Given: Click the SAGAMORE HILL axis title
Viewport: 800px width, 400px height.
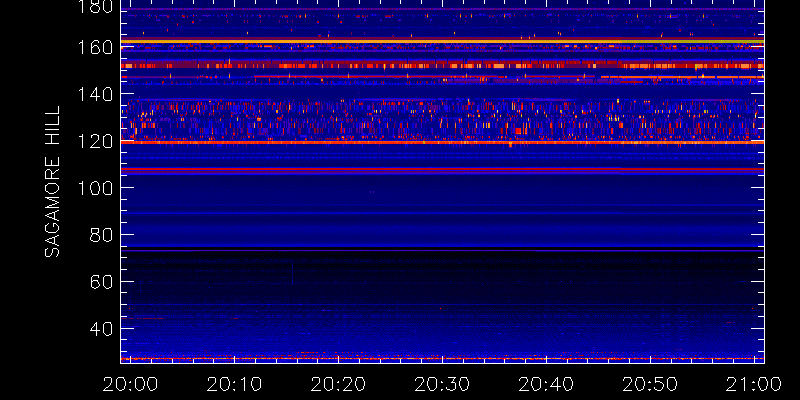Looking at the screenshot, I should [52, 181].
